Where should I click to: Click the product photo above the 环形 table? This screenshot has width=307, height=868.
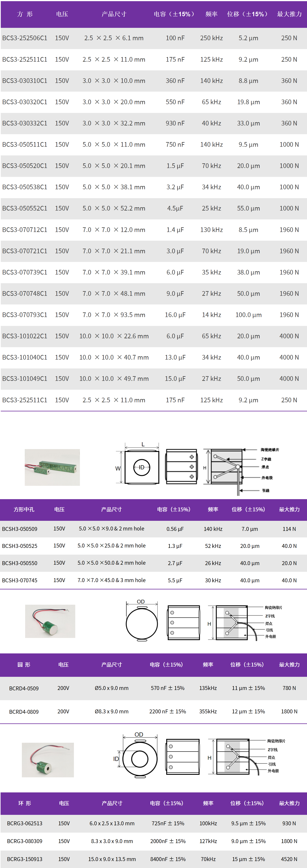[48, 760]
